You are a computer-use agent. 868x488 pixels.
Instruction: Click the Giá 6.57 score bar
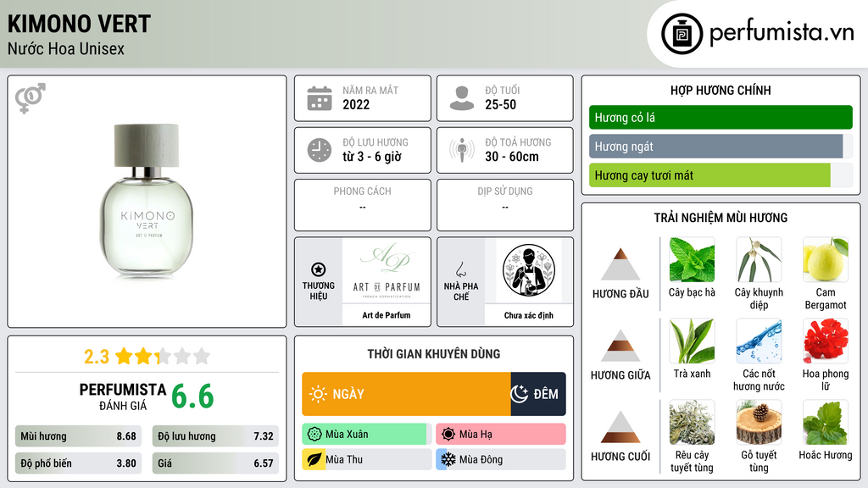(x=215, y=463)
